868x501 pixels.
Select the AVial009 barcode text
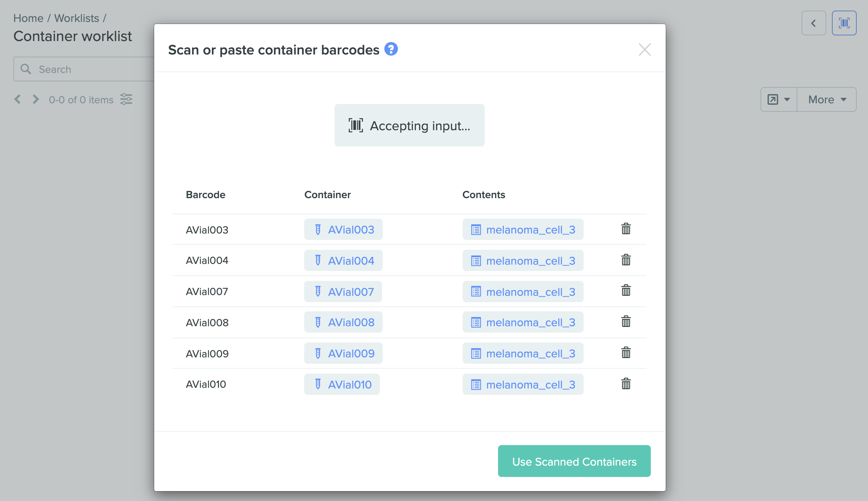coord(207,354)
